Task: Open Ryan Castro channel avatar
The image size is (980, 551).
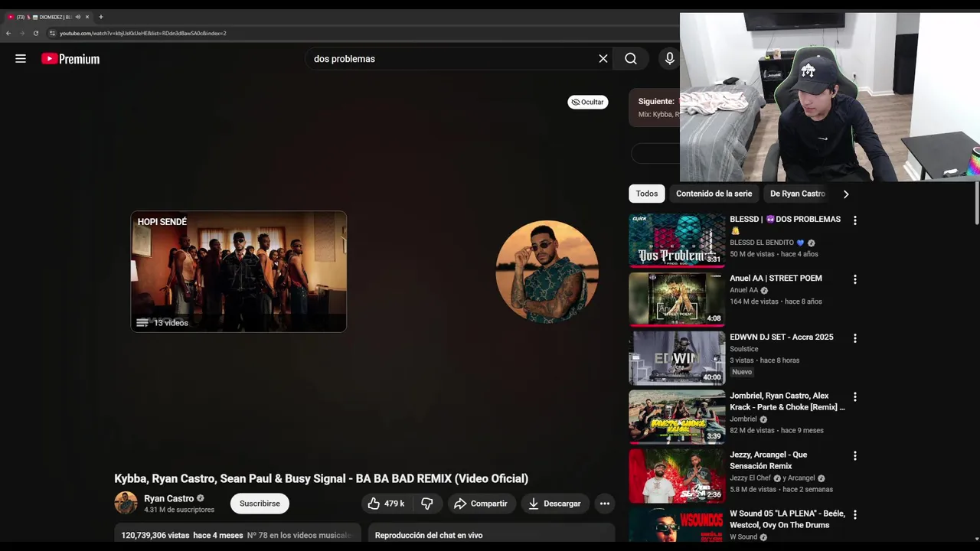Action: (126, 503)
